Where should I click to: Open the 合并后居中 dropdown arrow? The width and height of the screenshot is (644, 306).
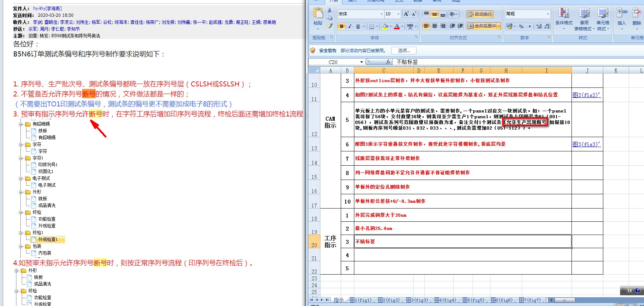click(499, 26)
